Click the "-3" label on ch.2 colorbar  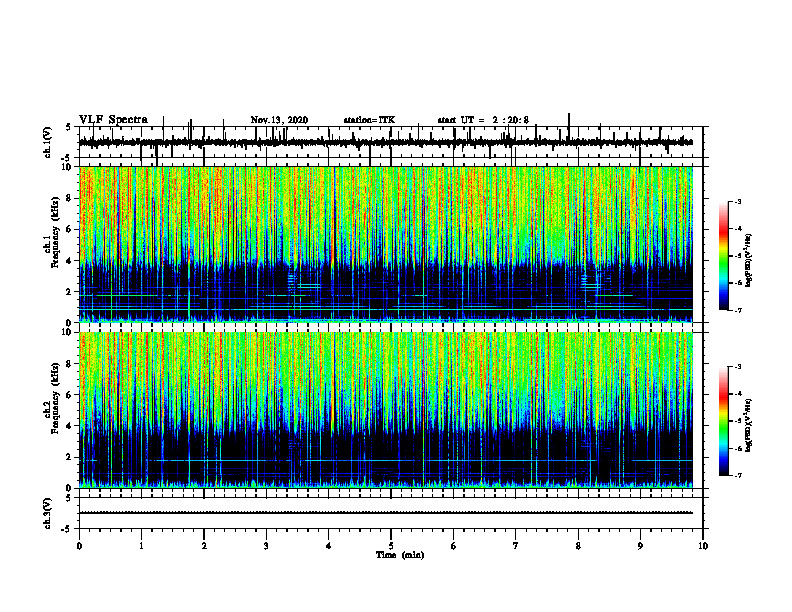(737, 367)
